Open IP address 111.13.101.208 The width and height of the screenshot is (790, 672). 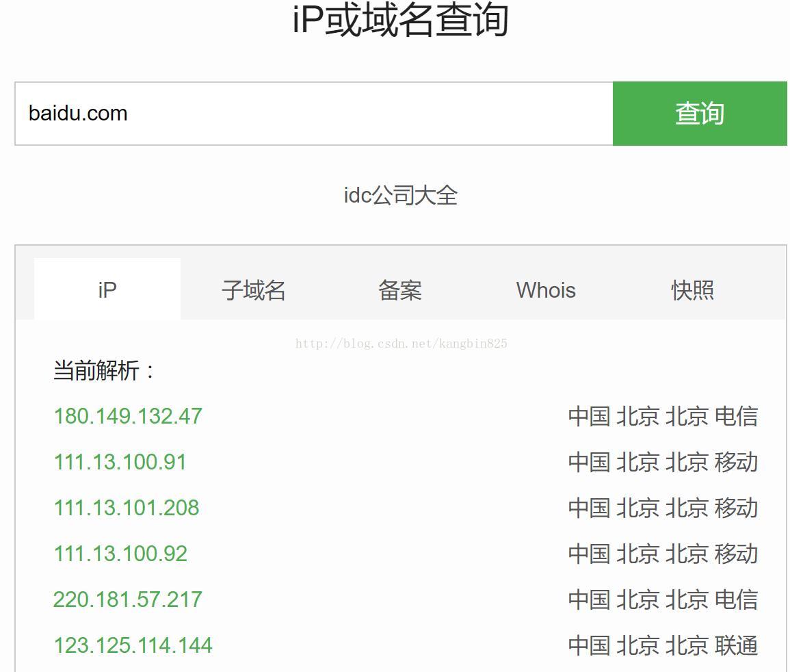pyautogui.click(x=127, y=508)
